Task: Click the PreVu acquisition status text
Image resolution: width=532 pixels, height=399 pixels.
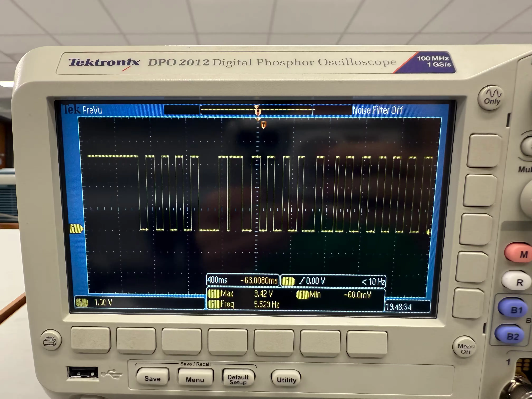Action: click(x=92, y=110)
